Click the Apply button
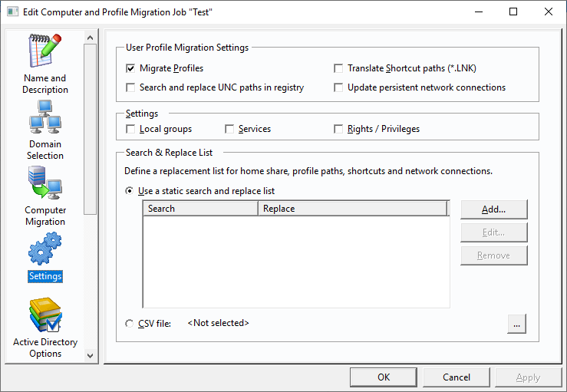The height and width of the screenshot is (392, 567). point(529,377)
